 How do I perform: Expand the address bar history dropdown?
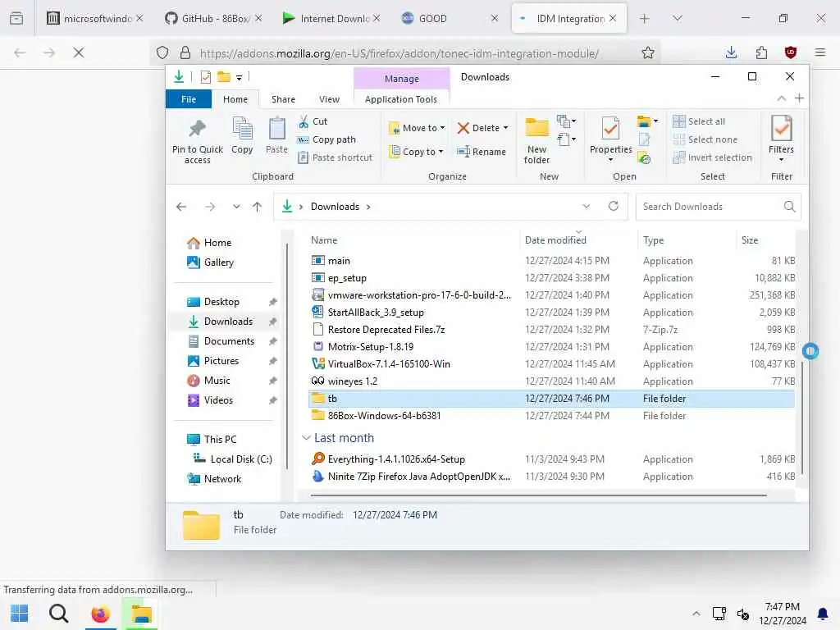(x=586, y=206)
